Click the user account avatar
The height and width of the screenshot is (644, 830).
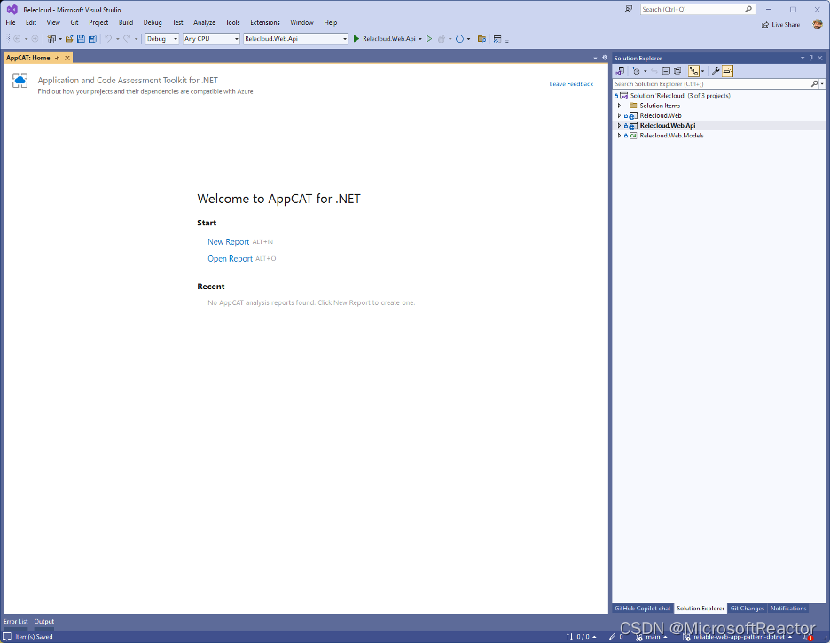coord(818,24)
